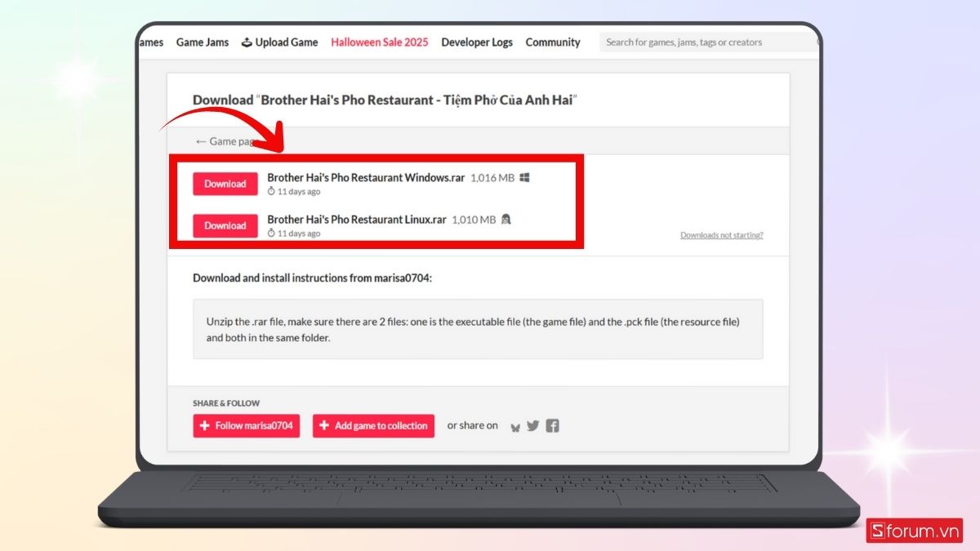
Task: Download the Linux.rar version
Action: (225, 225)
